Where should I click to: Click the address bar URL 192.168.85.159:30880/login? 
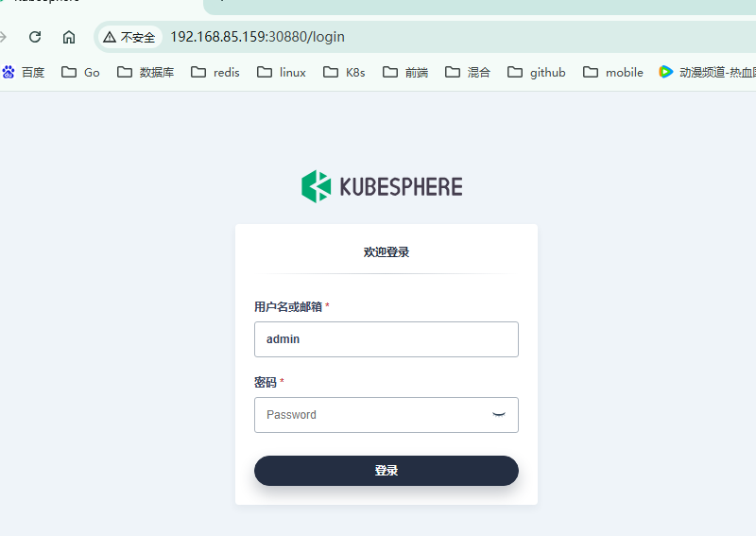pos(257,37)
